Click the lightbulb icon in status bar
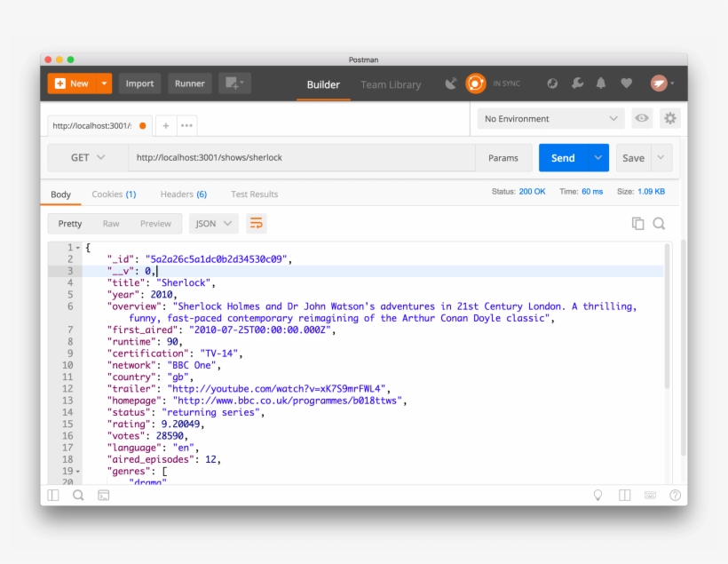The image size is (728, 564). (598, 496)
